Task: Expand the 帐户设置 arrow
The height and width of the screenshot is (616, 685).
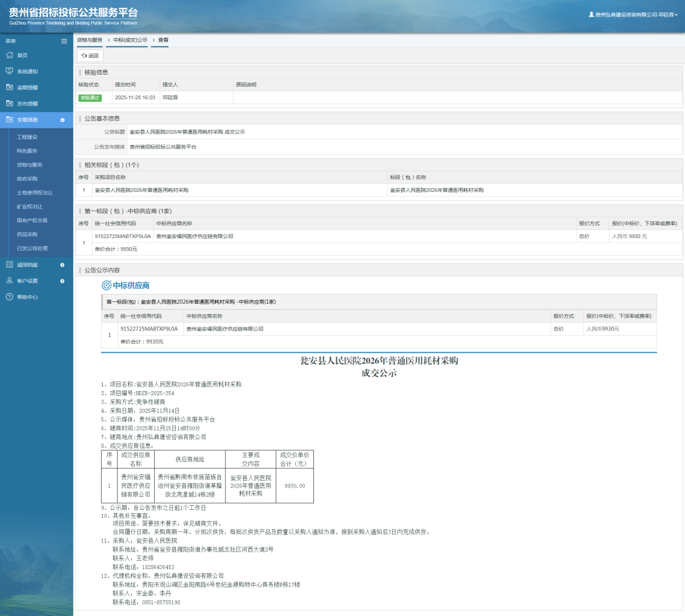Action: pyautogui.click(x=62, y=281)
